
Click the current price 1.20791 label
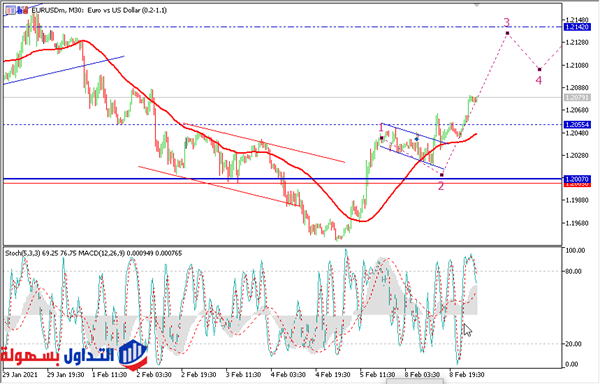(577, 98)
